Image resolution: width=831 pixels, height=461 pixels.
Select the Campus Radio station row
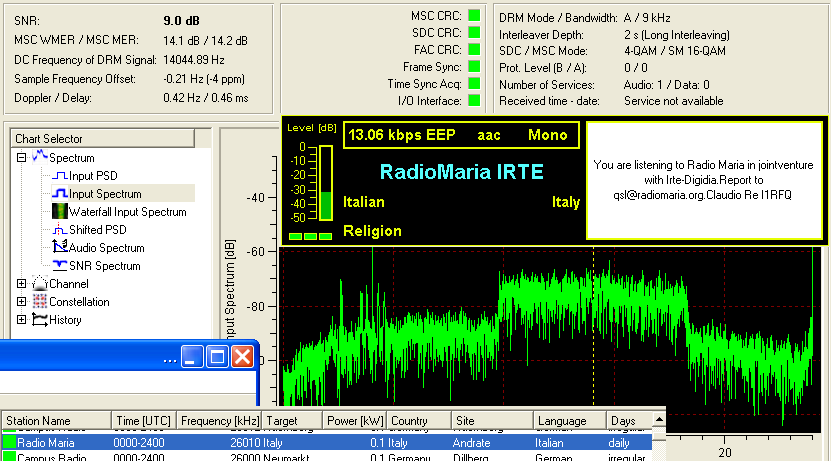tap(327, 456)
